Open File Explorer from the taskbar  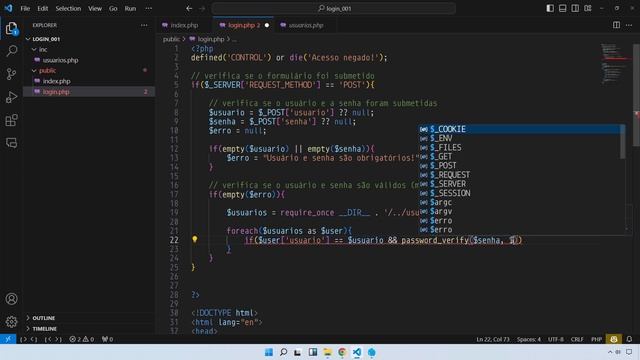(x=327, y=352)
